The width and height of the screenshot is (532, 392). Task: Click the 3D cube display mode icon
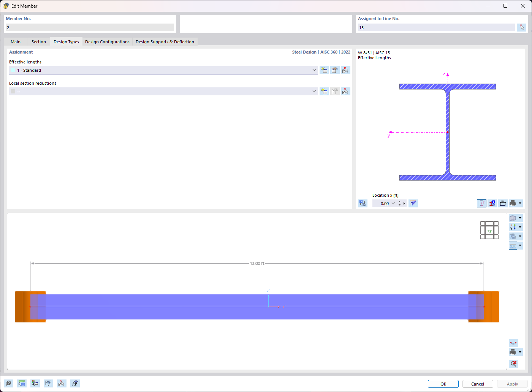tap(513, 218)
